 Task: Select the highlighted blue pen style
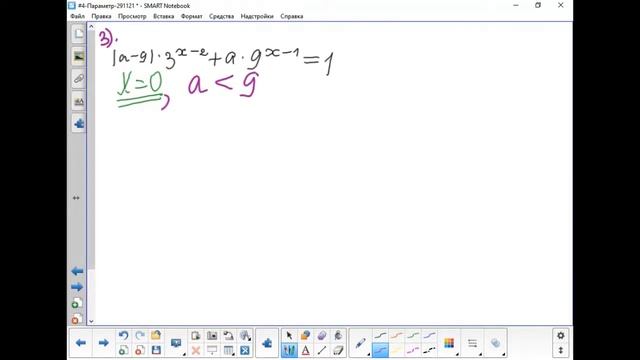point(380,350)
